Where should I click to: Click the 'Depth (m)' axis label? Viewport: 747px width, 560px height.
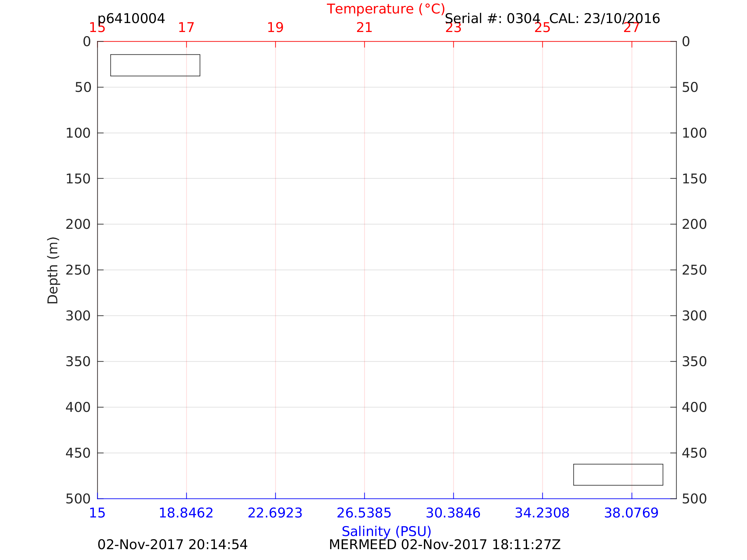pyautogui.click(x=53, y=270)
